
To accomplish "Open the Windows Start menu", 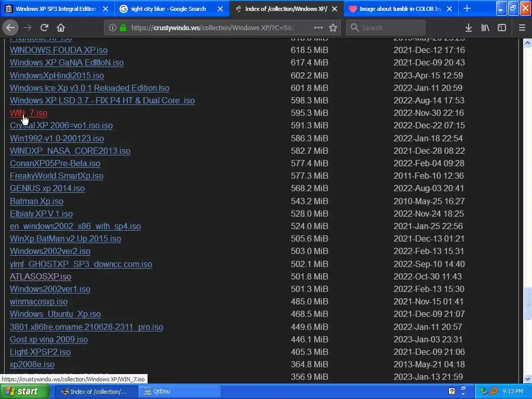I will tap(24, 392).
